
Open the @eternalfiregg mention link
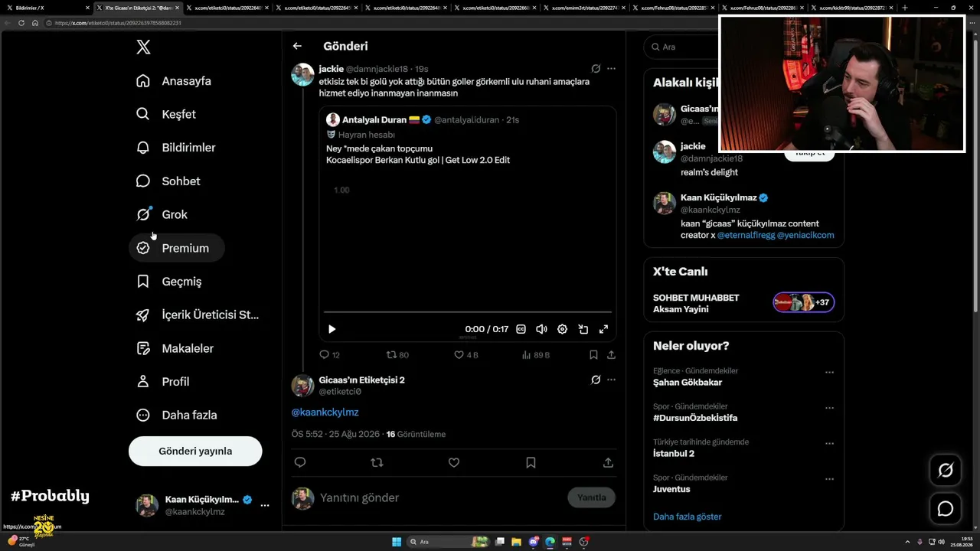coord(745,236)
